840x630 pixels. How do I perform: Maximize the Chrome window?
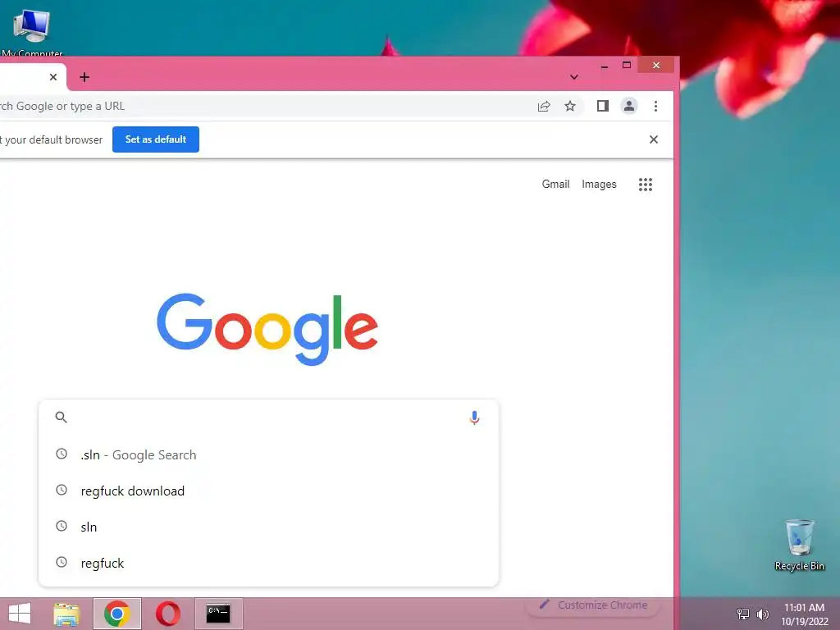[626, 66]
